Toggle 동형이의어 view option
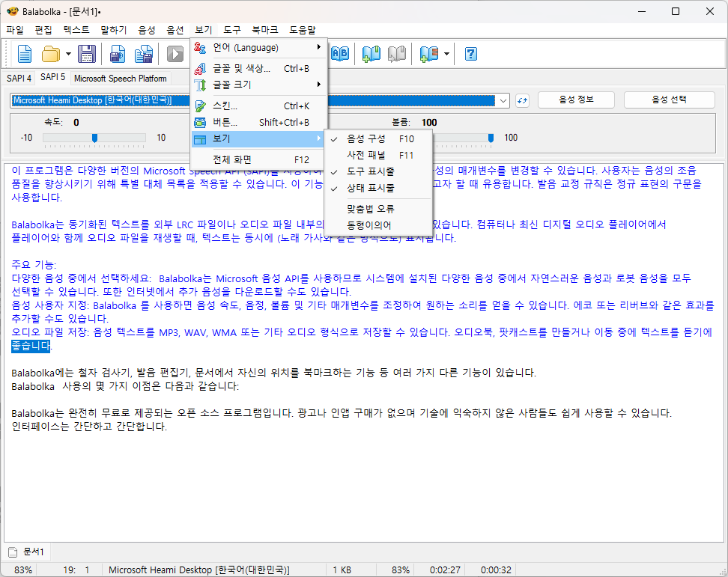728x577 pixels. 378,225
